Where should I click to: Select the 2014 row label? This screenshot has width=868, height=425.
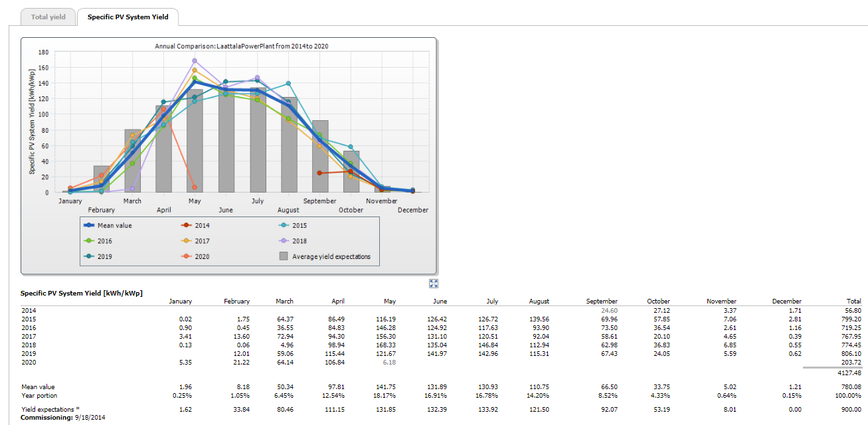tap(29, 310)
